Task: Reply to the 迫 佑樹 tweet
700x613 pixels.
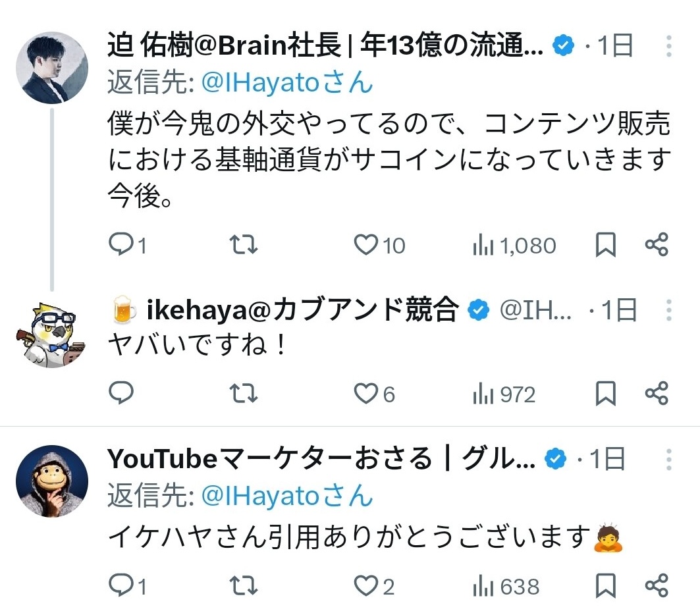Action: click(x=121, y=246)
